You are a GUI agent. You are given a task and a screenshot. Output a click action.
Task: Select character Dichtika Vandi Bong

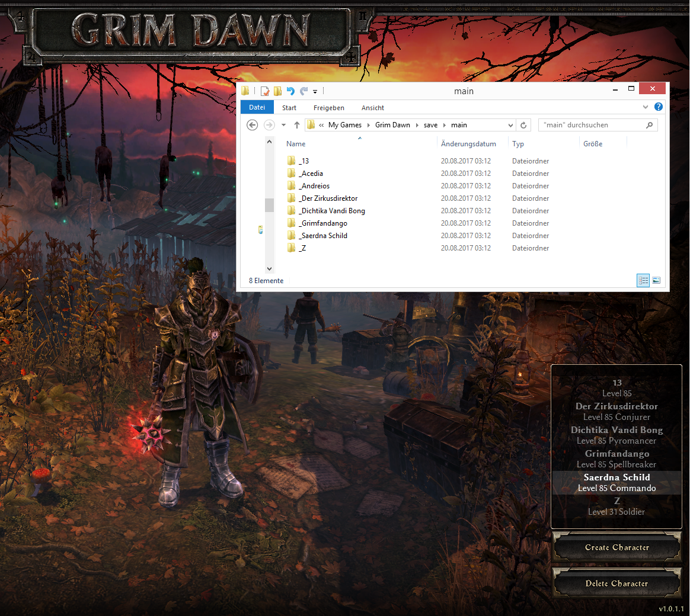[616, 435]
